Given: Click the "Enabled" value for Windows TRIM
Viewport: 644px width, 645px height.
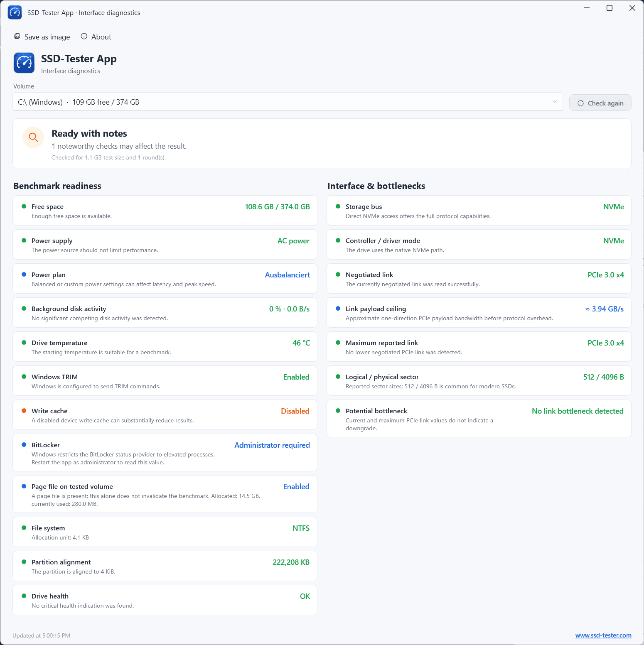Looking at the screenshot, I should click(x=297, y=377).
